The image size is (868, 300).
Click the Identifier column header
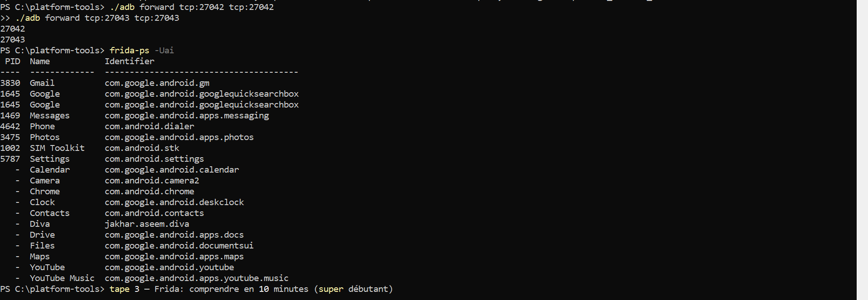(129, 61)
